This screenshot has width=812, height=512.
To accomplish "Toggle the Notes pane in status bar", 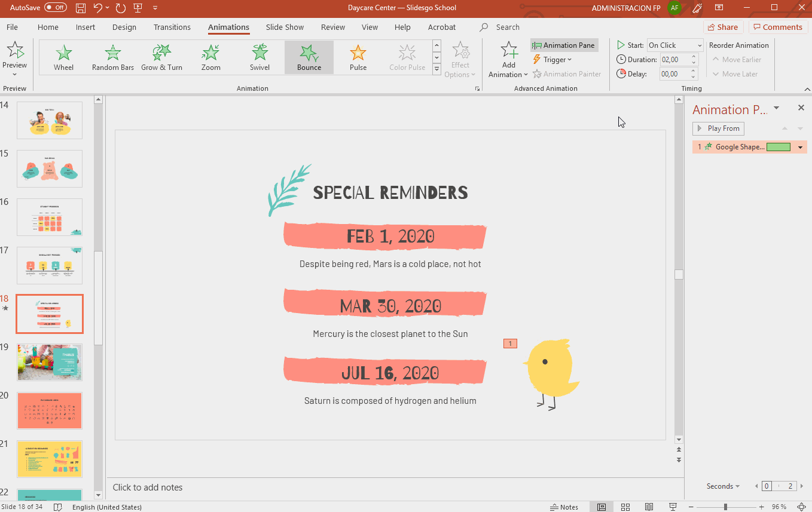I will 564,507.
